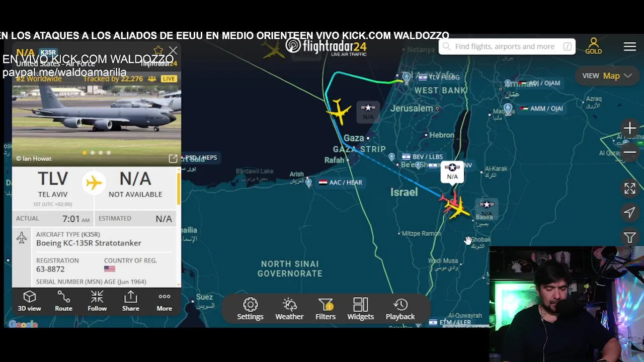Click the PSD / HEPS airport label
Image resolution: width=644 pixels, height=362 pixels.
(x=201, y=157)
